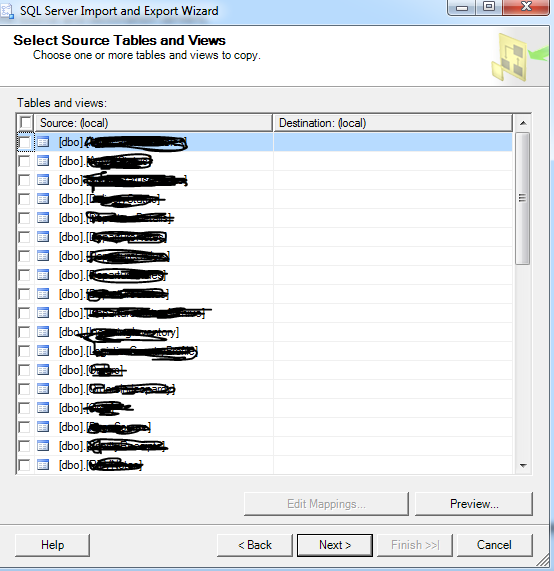Click the table icon in the third list row
Image resolution: width=554 pixels, height=571 pixels.
(43, 180)
